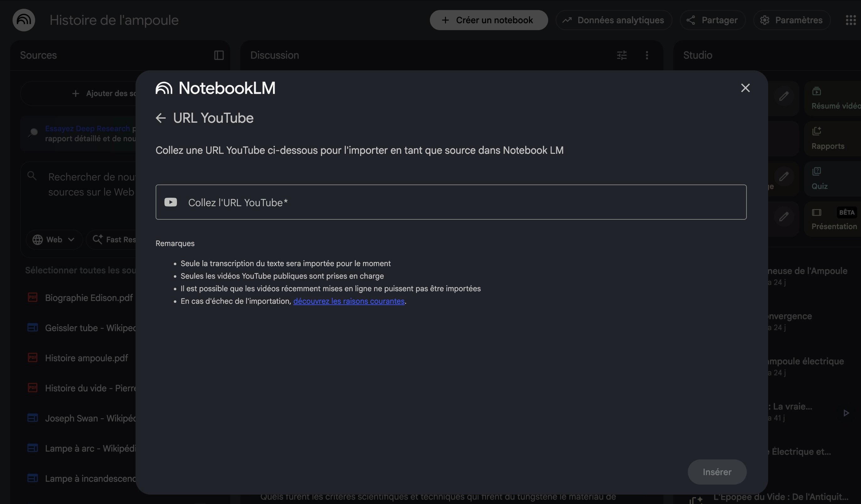Click Créer un notebook
Screen dimensions: 861x504
click(x=489, y=20)
